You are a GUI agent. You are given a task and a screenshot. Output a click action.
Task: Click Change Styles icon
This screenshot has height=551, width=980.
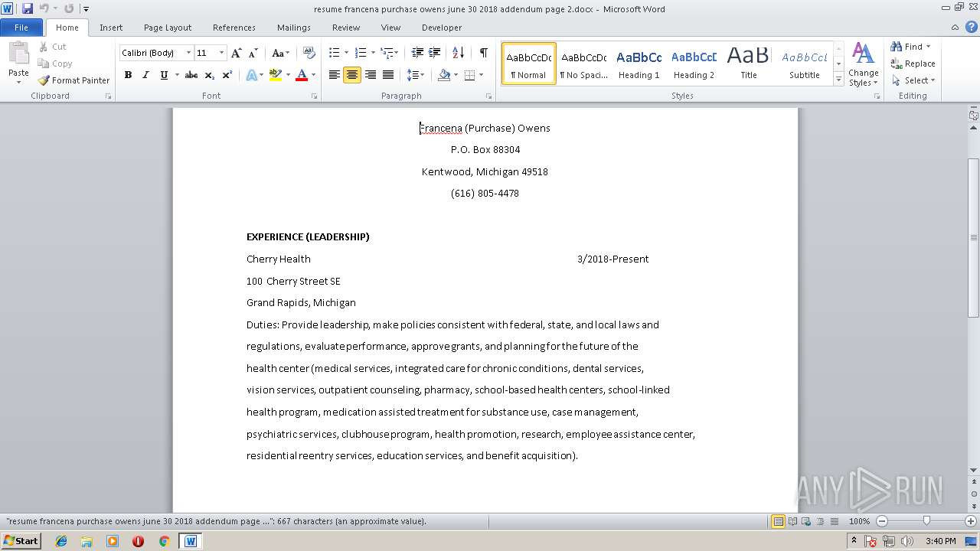(x=863, y=64)
